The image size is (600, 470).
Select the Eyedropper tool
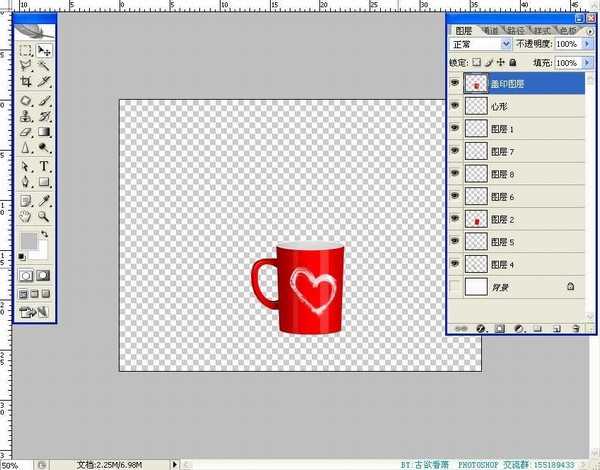45,199
